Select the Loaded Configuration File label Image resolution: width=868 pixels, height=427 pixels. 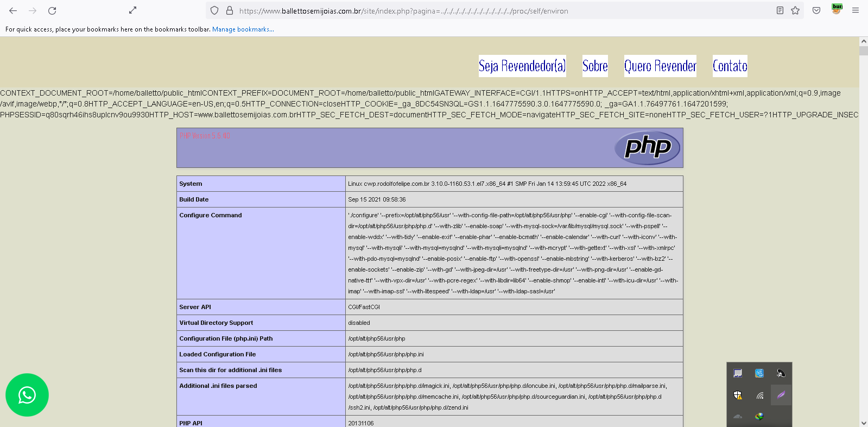pyautogui.click(x=217, y=354)
